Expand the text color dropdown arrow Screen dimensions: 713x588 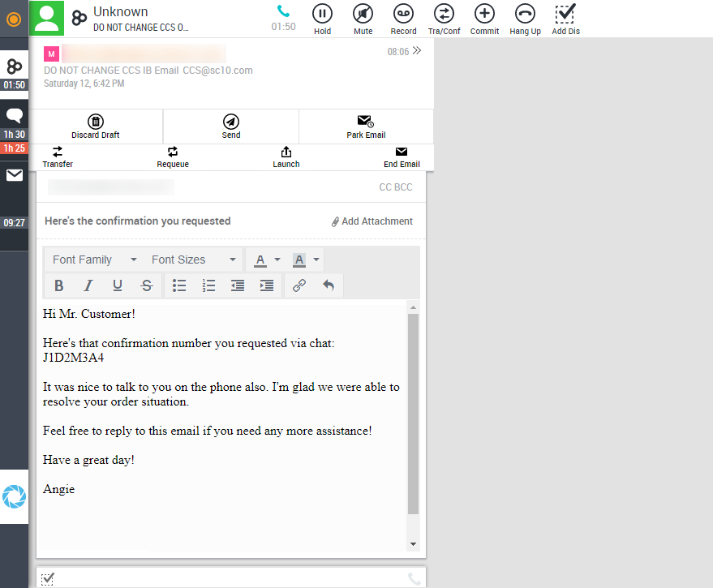277,260
